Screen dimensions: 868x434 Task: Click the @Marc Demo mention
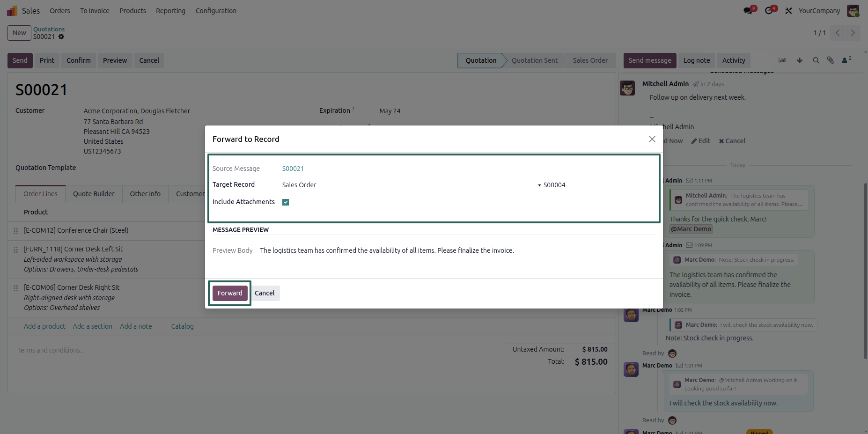[x=691, y=229]
